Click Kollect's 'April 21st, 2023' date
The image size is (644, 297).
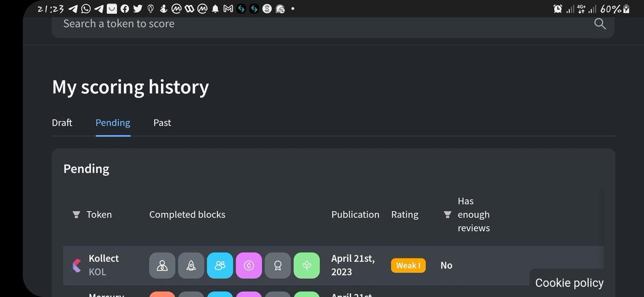[x=353, y=265]
